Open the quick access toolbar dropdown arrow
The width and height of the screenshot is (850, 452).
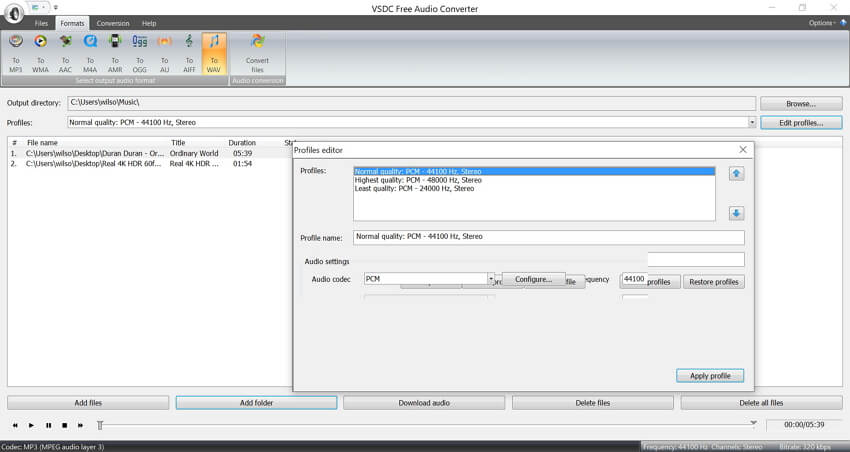[x=56, y=8]
